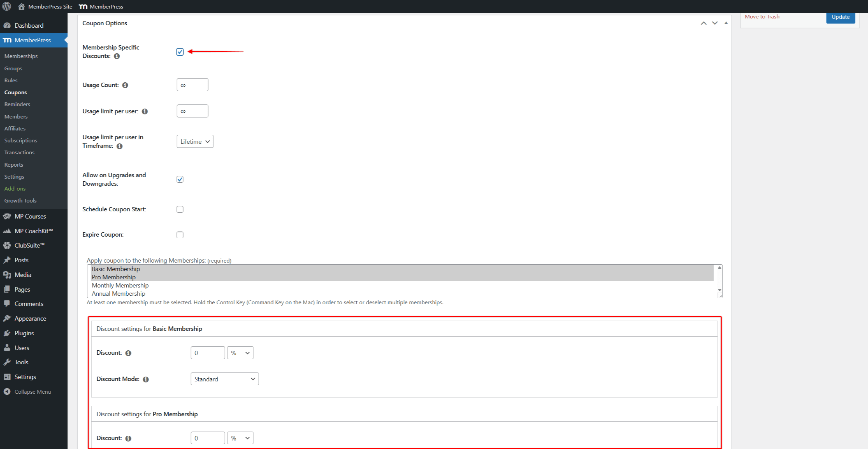
Task: Select Monthly Membership in the memberships list
Action: tap(120, 285)
